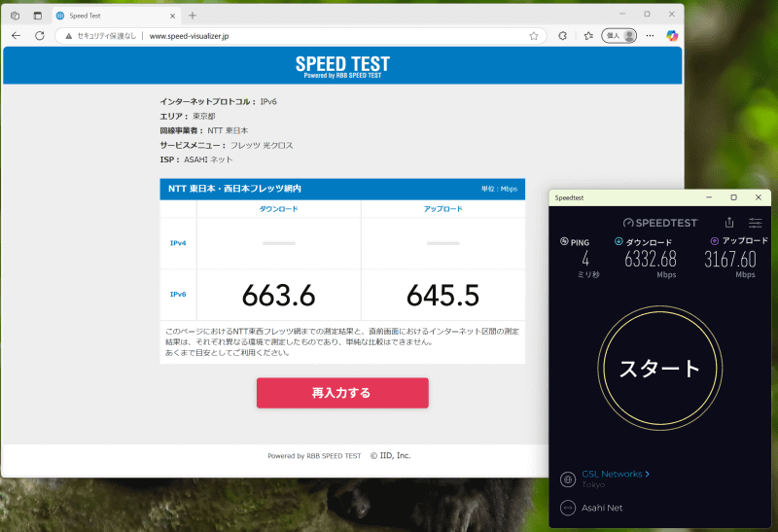Open the personal profile button

click(619, 36)
